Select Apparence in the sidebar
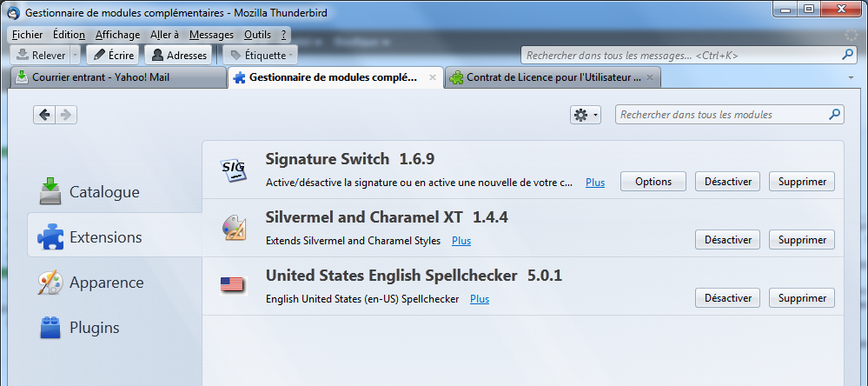868x386 pixels. [115, 283]
